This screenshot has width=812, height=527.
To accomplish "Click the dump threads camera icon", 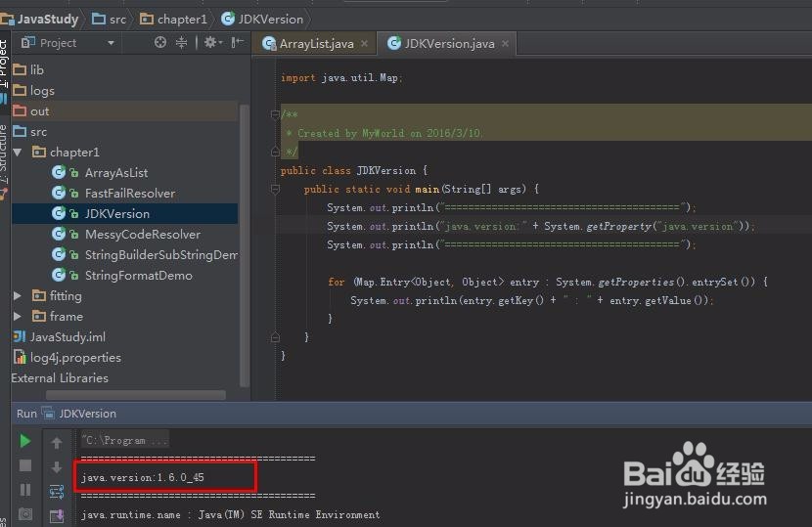I will click(x=24, y=514).
